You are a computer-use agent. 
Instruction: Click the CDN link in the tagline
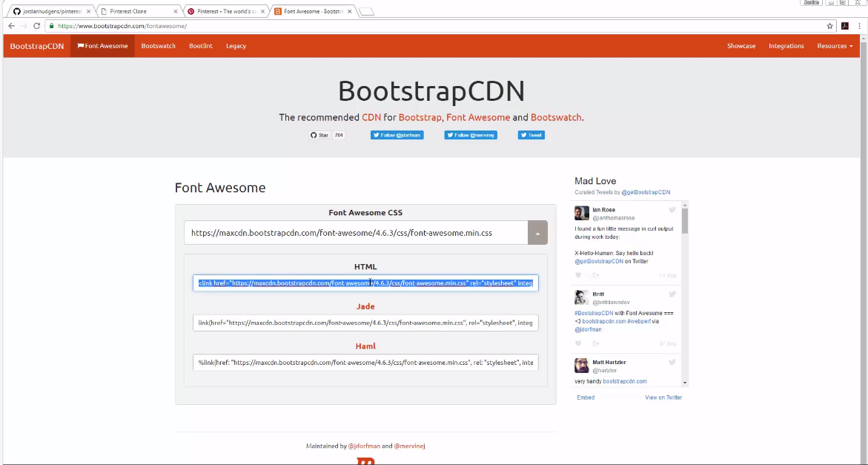click(x=371, y=117)
